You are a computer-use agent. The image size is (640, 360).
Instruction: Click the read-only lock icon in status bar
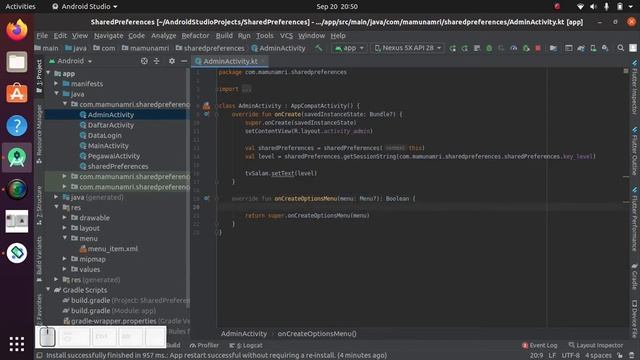(x=620, y=356)
